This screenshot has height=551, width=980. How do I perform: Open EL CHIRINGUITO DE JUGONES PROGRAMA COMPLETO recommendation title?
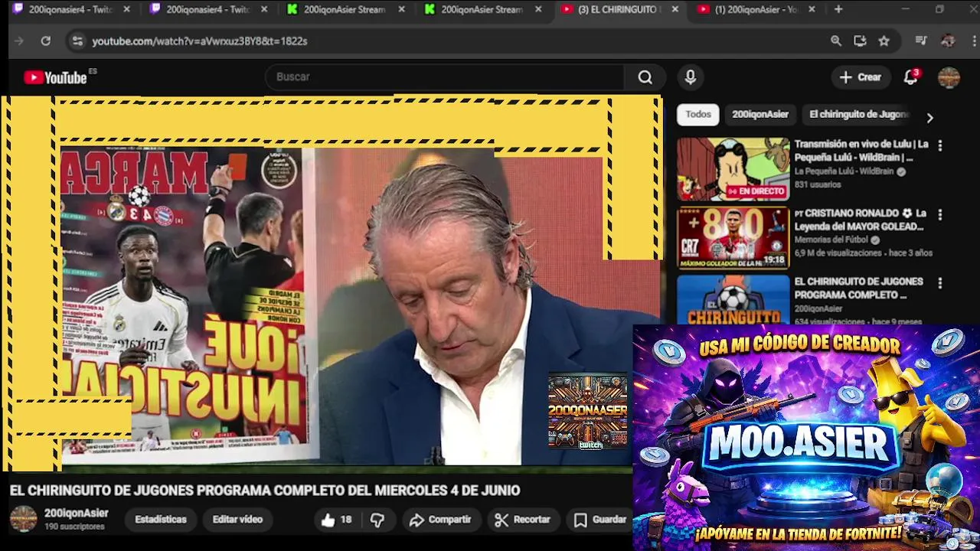coord(858,289)
